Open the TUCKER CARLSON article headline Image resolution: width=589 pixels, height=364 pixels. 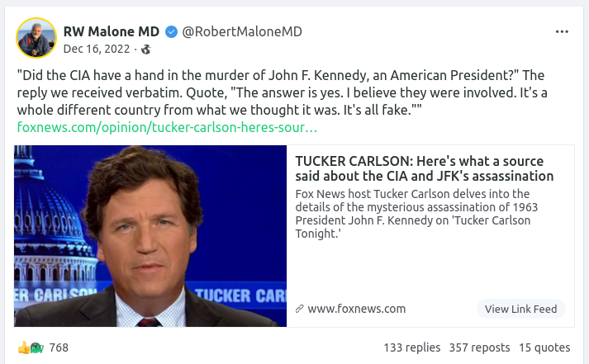click(x=424, y=168)
